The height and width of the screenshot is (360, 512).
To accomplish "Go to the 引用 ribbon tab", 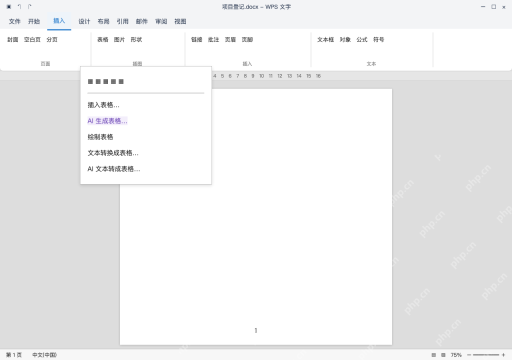I will (123, 21).
